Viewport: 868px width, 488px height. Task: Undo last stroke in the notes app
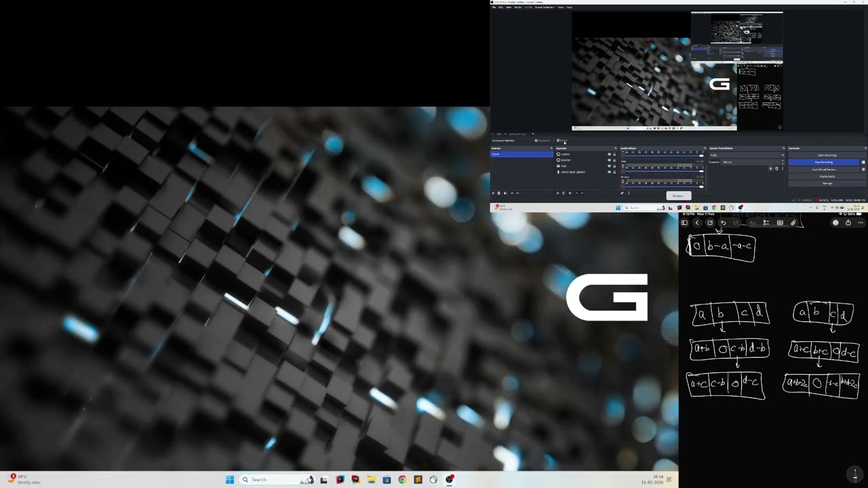[x=723, y=222]
